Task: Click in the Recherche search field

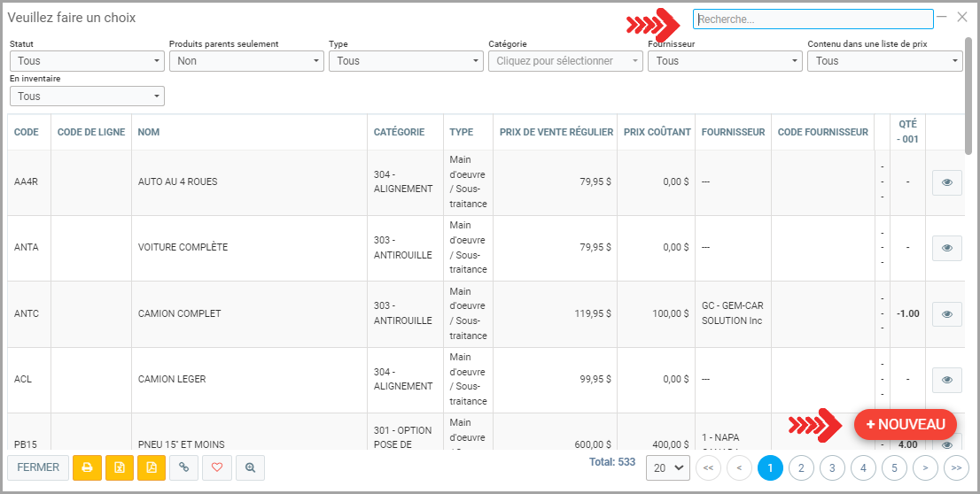Action: tap(813, 19)
